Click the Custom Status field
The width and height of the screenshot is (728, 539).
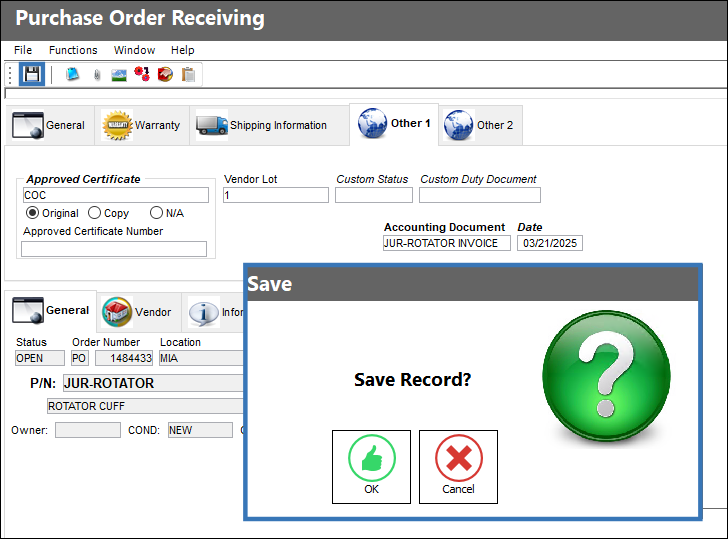(374, 195)
